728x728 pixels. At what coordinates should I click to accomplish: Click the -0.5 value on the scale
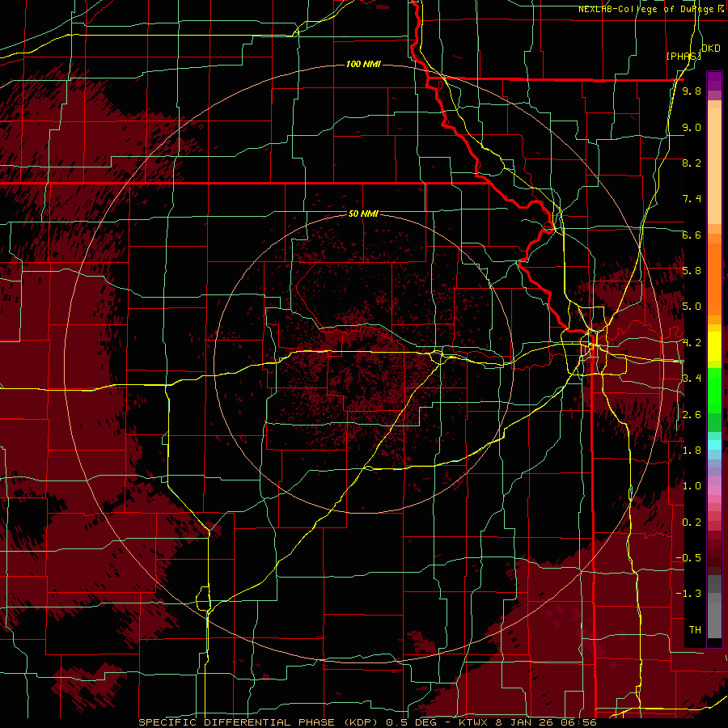coord(688,558)
